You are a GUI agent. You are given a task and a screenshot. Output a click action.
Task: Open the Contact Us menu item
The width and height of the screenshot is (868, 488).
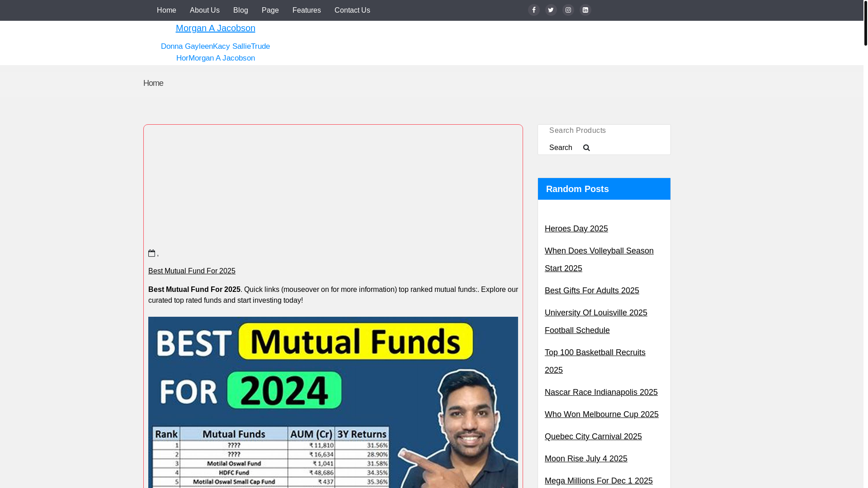(352, 10)
